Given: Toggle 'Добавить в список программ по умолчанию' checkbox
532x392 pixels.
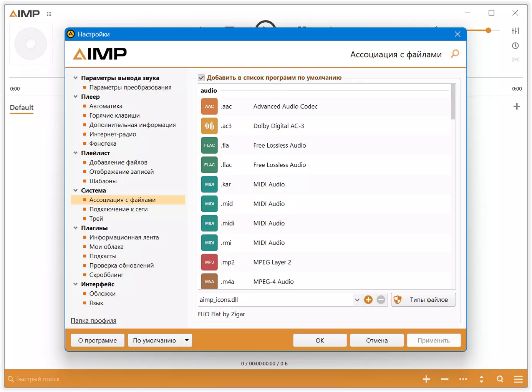Looking at the screenshot, I should pos(201,78).
